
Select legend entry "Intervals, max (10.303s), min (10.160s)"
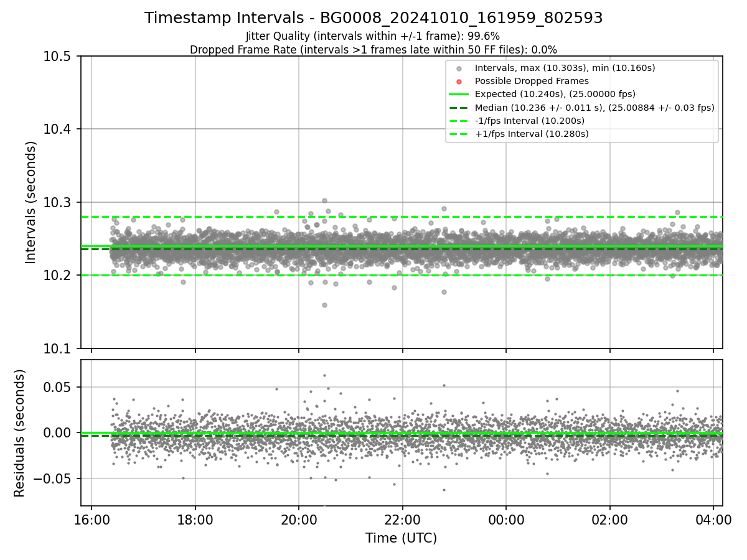pyautogui.click(x=565, y=68)
